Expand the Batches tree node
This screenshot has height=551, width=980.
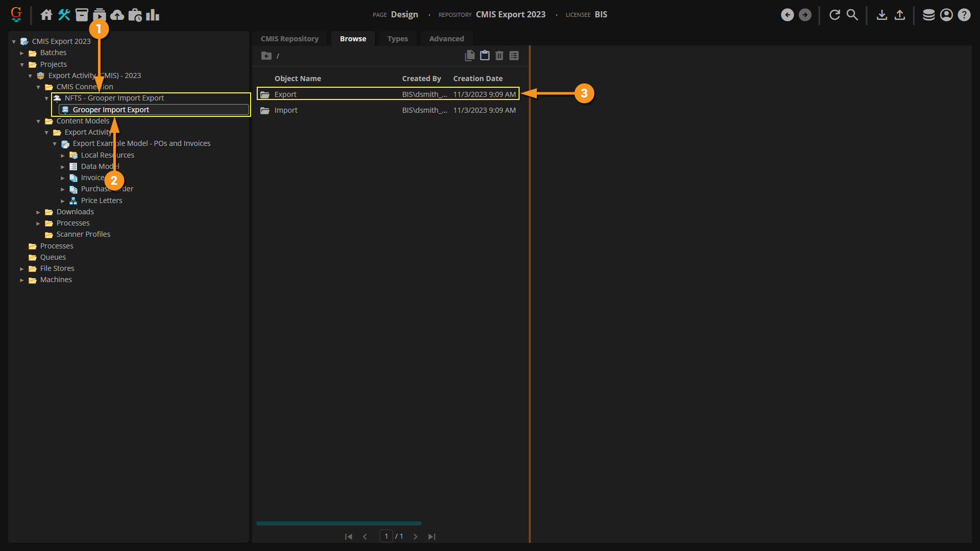[x=22, y=53]
